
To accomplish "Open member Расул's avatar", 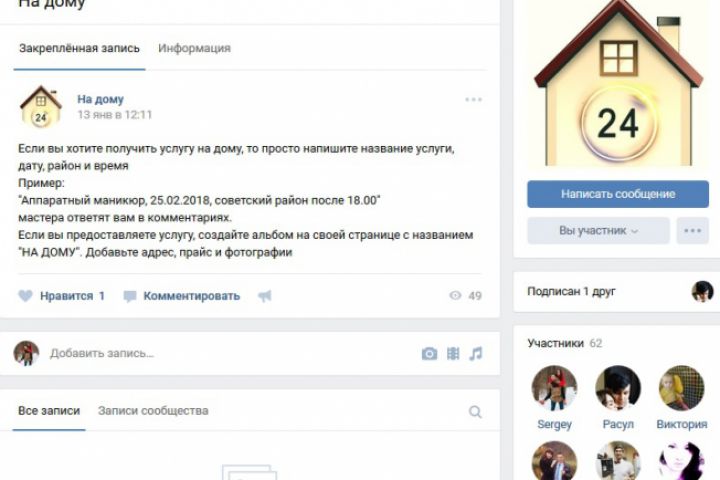I will click(618, 388).
